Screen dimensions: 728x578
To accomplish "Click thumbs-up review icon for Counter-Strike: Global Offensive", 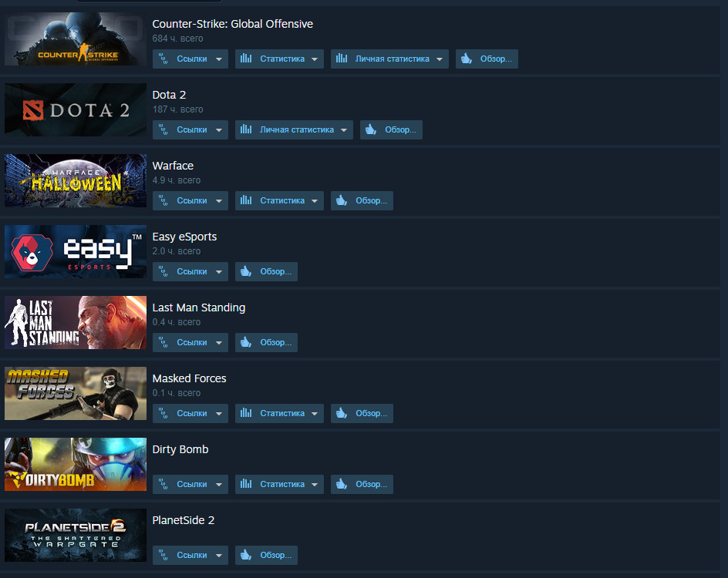I will 467,59.
